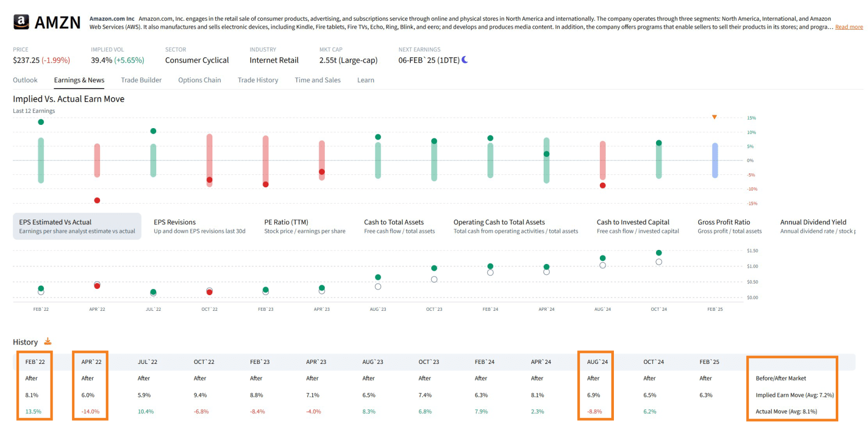
Task: Select the EPS Estimated Vs Actual metric
Action: click(77, 226)
